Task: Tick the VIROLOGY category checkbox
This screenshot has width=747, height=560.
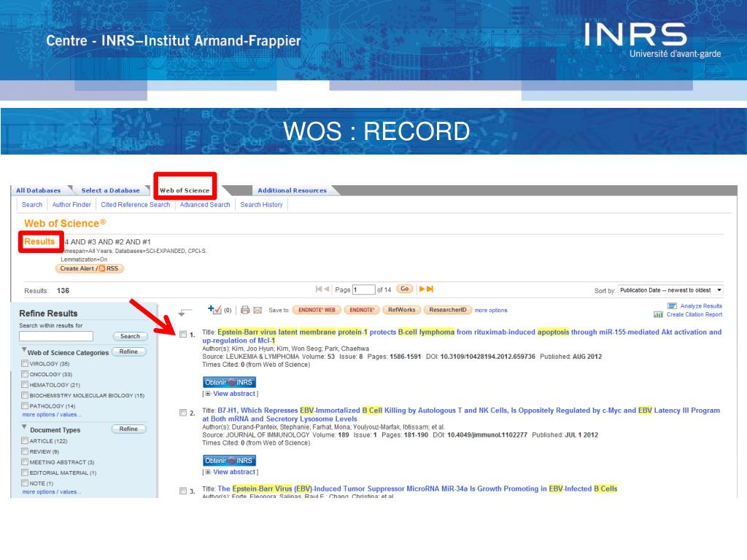Action: (x=25, y=363)
